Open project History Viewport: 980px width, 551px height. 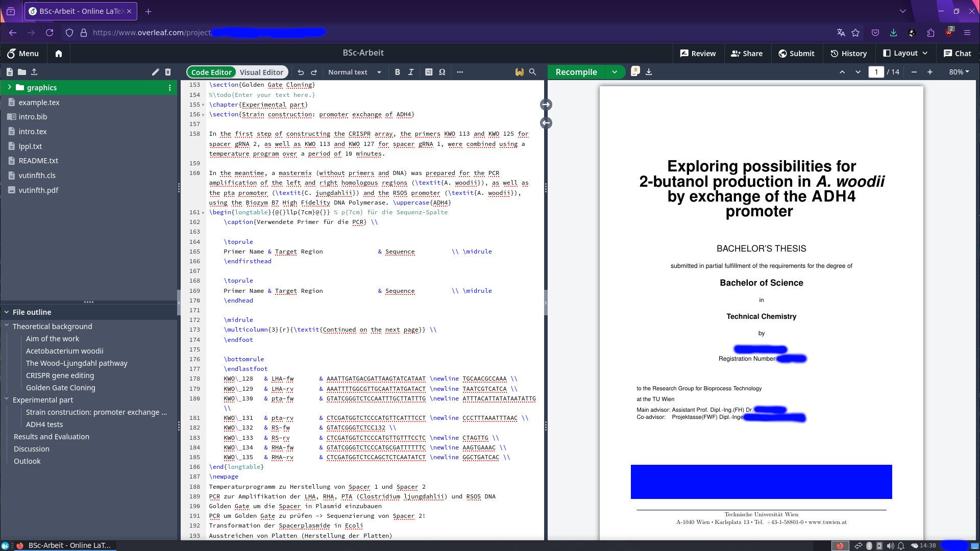point(848,53)
